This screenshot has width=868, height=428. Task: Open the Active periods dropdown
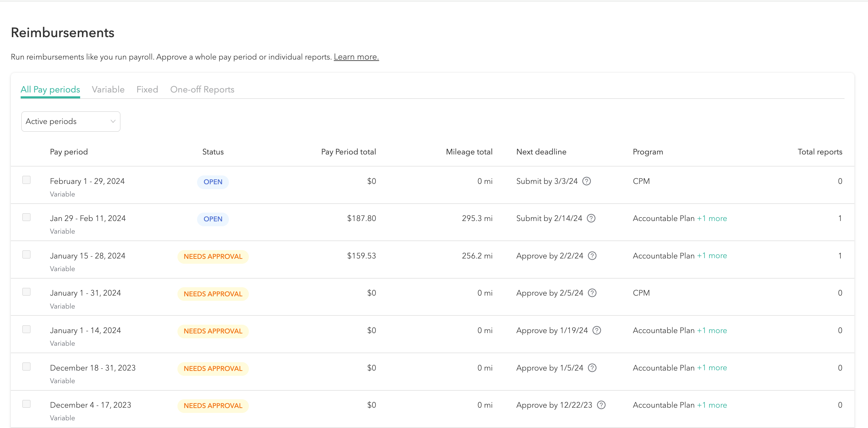click(71, 122)
